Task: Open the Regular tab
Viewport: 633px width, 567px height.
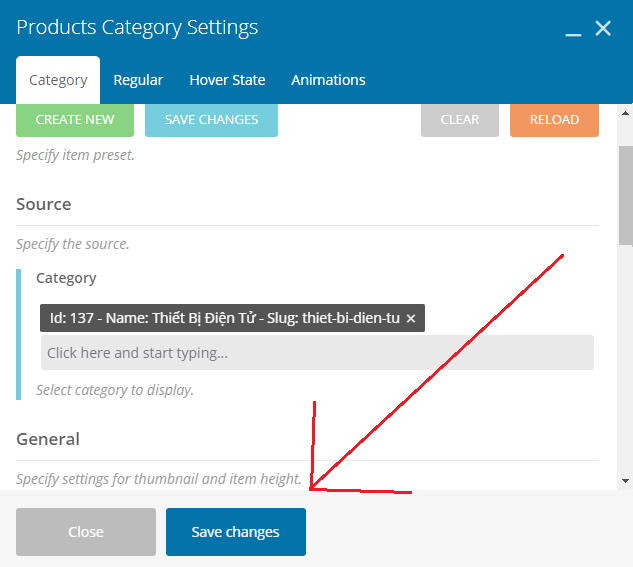Action: [x=138, y=80]
